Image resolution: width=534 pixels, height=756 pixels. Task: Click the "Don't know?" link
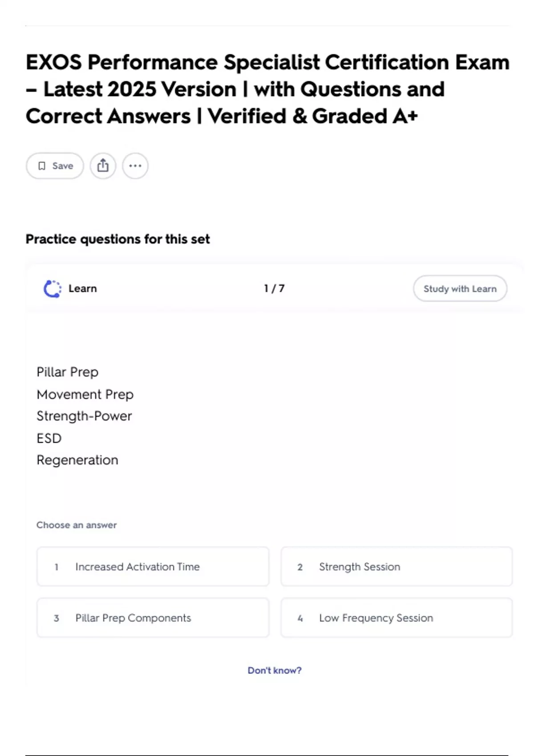point(274,670)
